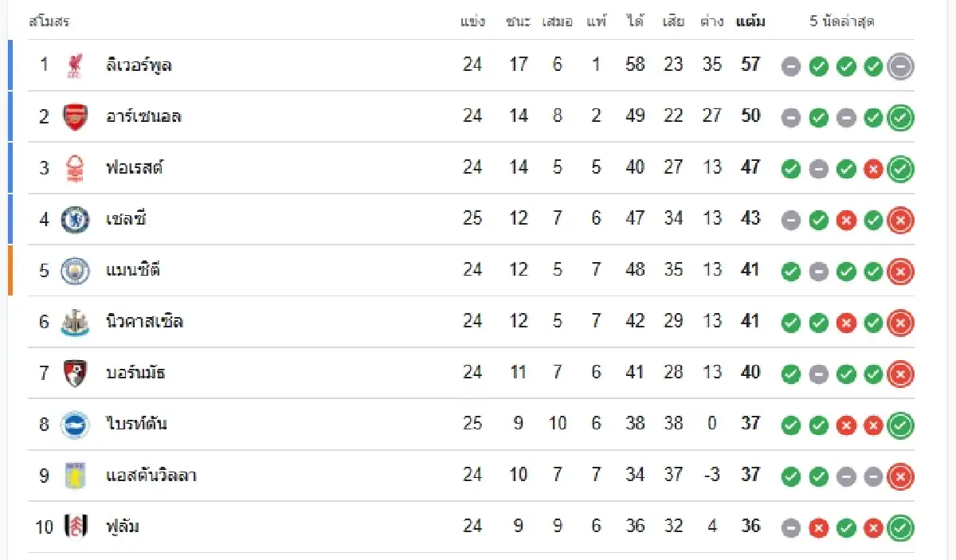Open the อาร์เซนอล team link
The image size is (956, 560).
click(143, 116)
